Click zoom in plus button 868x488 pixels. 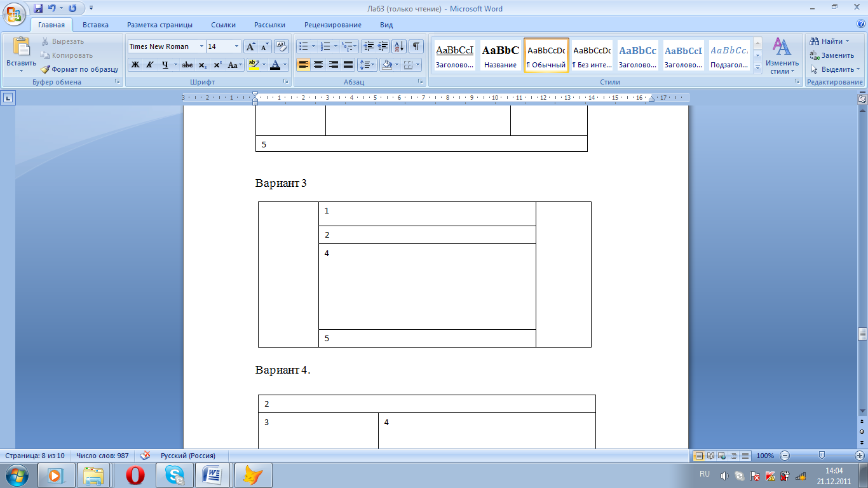pyautogui.click(x=860, y=456)
